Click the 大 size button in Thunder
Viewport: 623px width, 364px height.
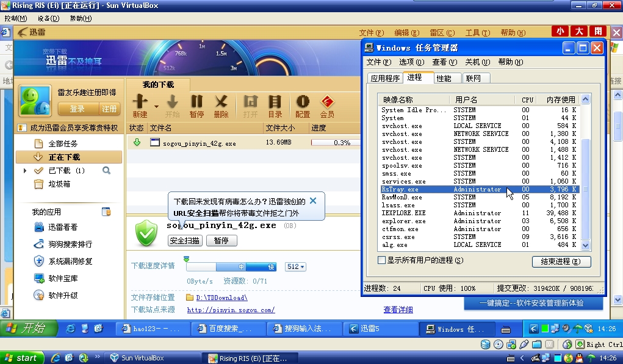[x=579, y=31]
